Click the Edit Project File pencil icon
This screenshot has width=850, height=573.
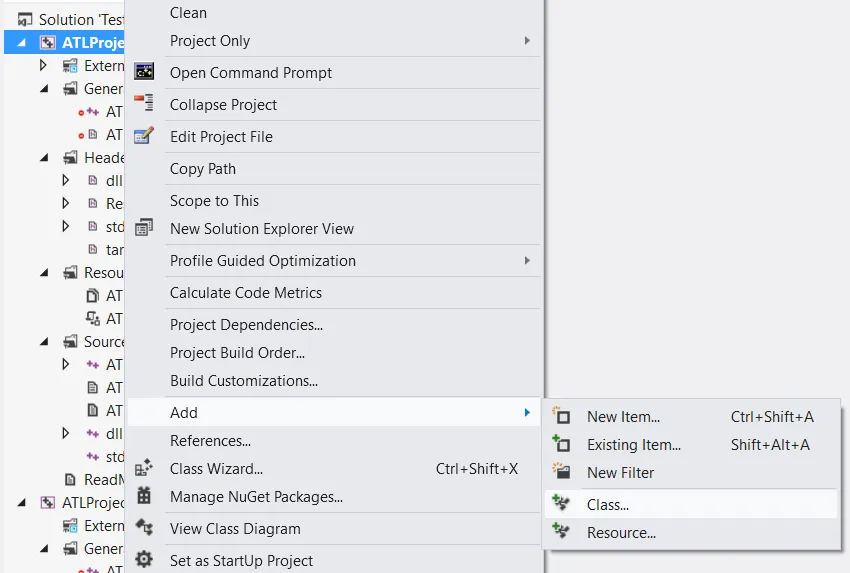[x=144, y=136]
